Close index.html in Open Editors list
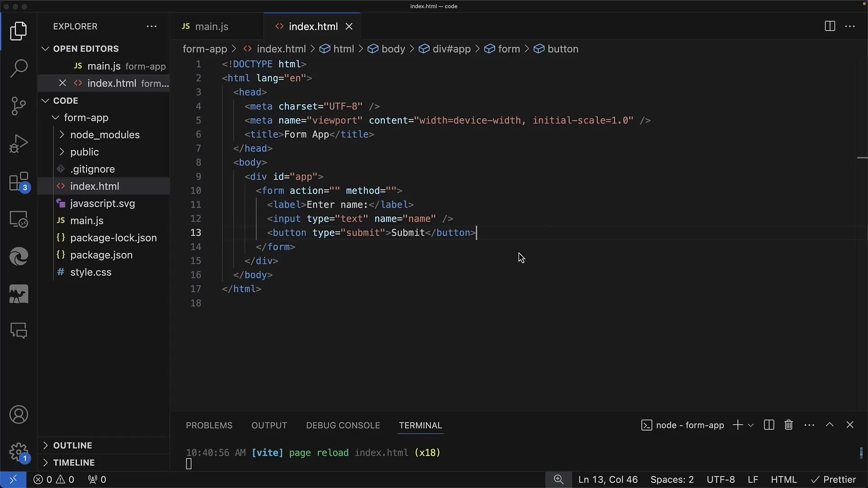 (62, 83)
